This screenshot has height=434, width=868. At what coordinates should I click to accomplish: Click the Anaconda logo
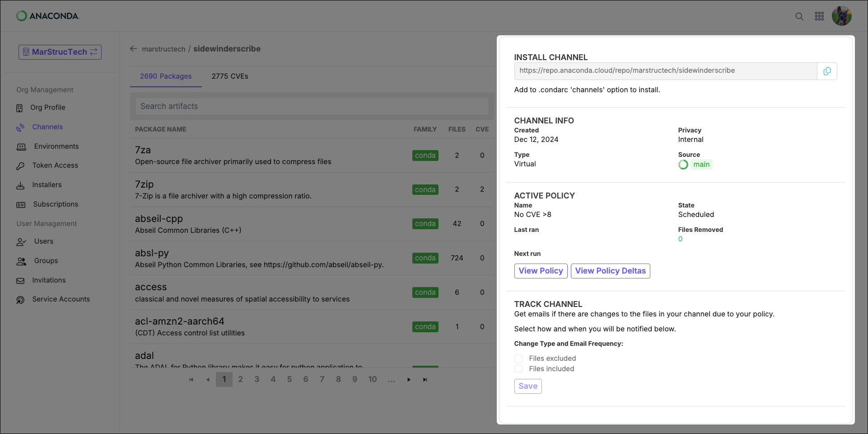(48, 16)
